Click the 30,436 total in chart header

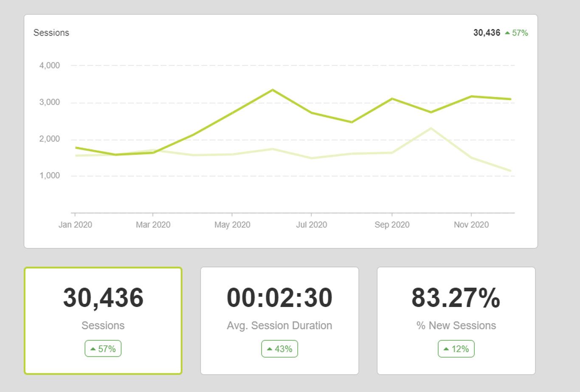487,33
